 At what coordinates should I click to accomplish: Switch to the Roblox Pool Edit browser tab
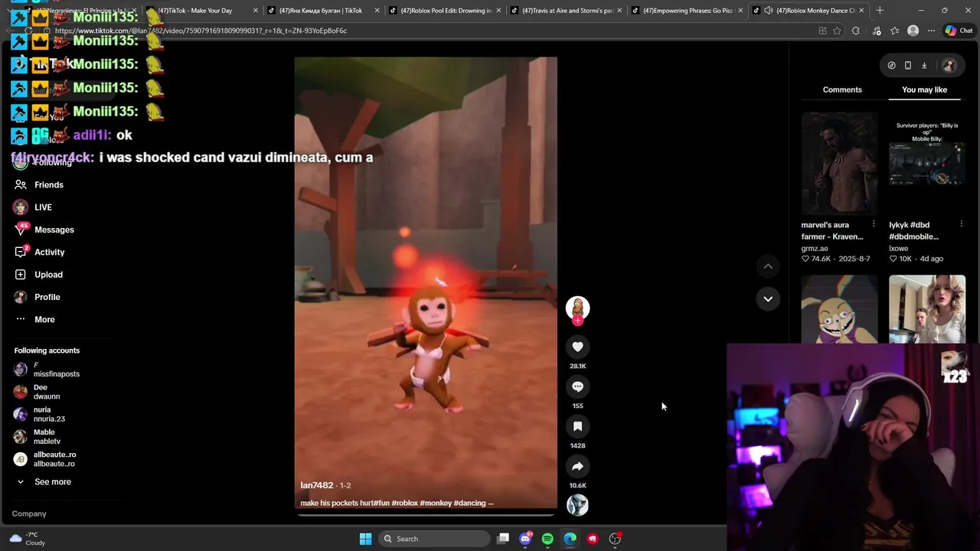(x=446, y=11)
